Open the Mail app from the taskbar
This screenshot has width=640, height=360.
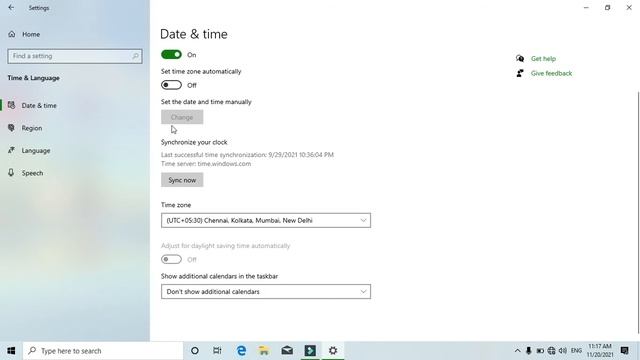pyautogui.click(x=287, y=351)
